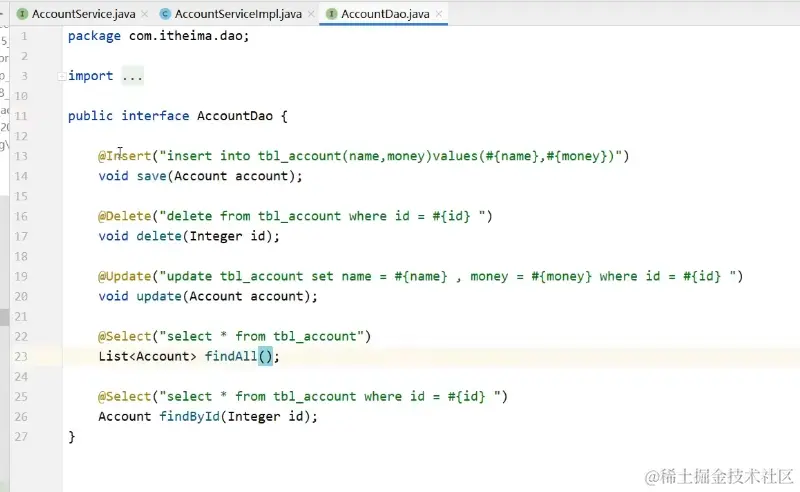This screenshot has height=492, width=800.
Task: Click the save method name
Action: [x=152, y=176]
